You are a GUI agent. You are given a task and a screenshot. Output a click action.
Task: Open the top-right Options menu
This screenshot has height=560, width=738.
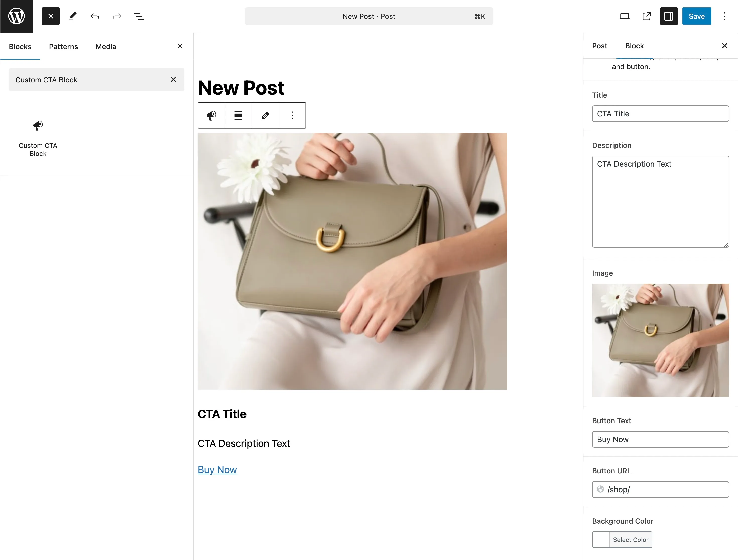pyautogui.click(x=724, y=16)
